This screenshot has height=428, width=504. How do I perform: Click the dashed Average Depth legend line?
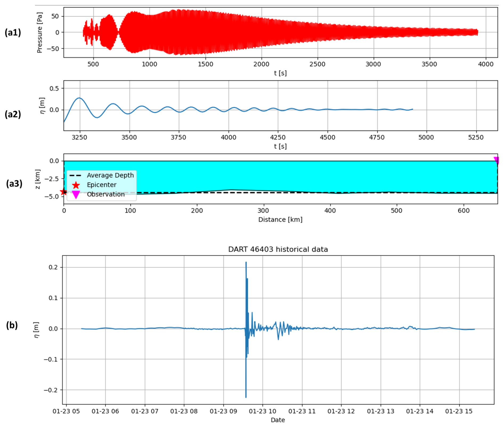[x=75, y=175]
